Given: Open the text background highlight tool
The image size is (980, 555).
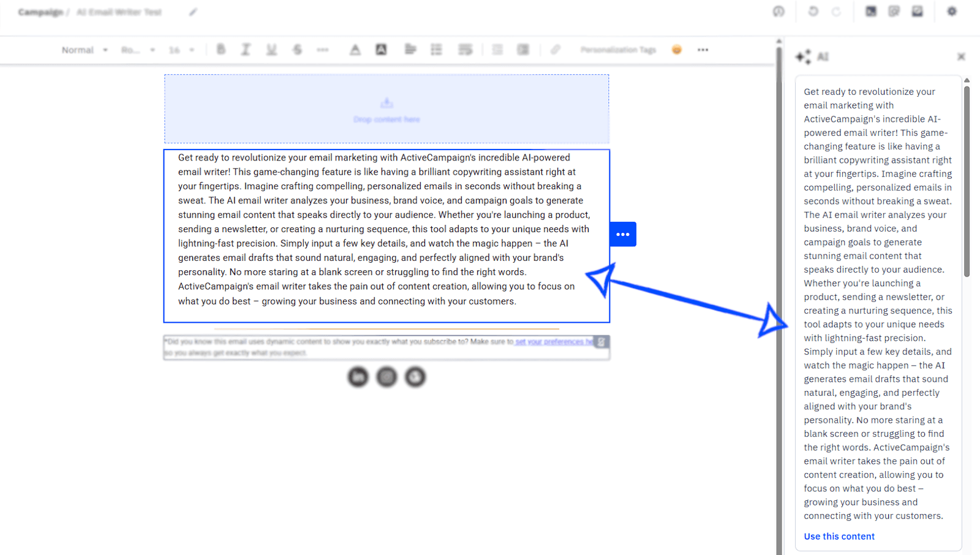Looking at the screenshot, I should click(381, 50).
